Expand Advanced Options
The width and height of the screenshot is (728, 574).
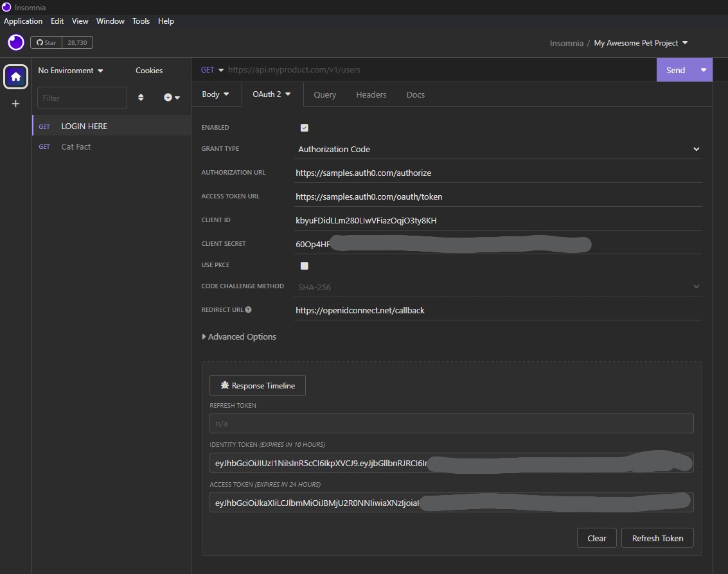[x=239, y=337]
